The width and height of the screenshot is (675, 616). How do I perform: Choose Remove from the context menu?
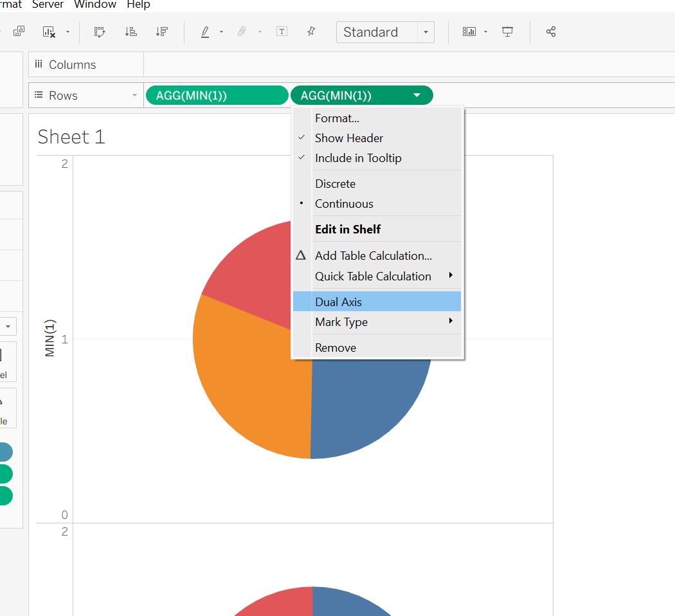tap(377, 347)
